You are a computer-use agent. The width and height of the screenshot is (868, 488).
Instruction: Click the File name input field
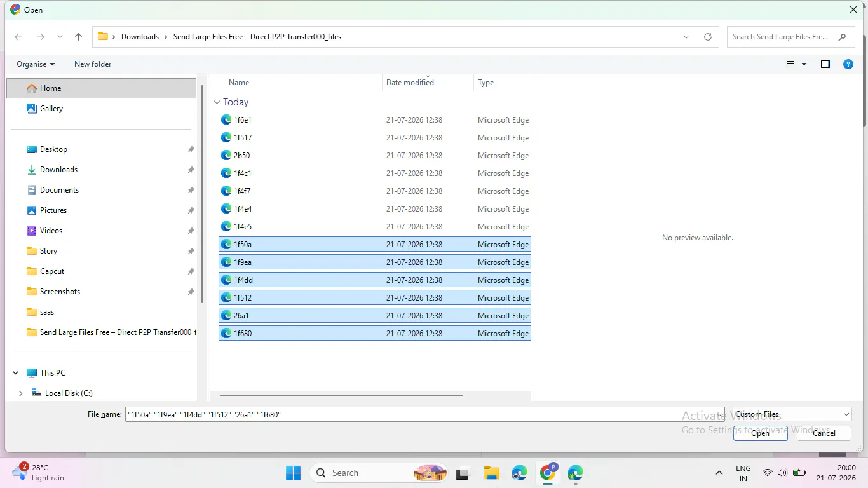point(424,414)
